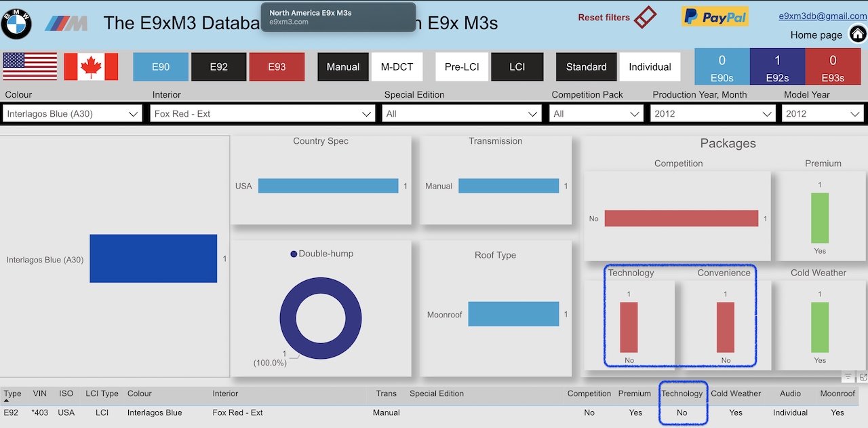
Task: Click the BMW M stripes logo
Action: tap(66, 24)
